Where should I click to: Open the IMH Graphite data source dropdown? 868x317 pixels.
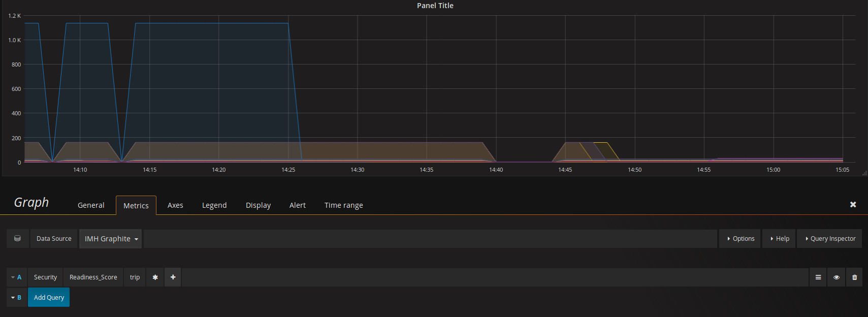(111, 239)
